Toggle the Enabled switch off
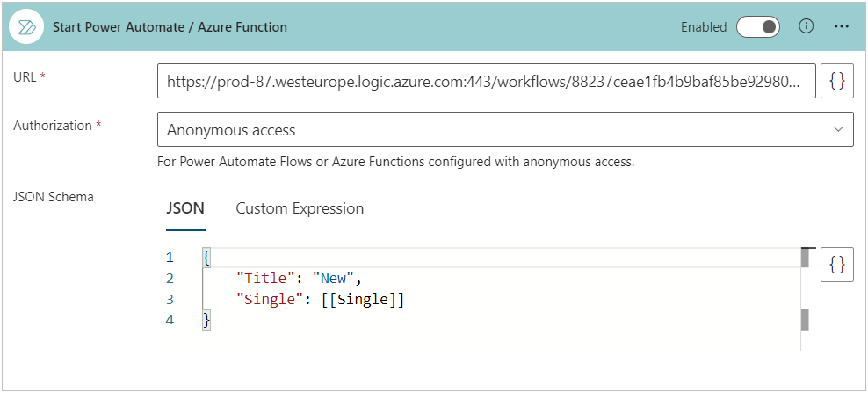This screenshot has width=868, height=393. pos(758,27)
